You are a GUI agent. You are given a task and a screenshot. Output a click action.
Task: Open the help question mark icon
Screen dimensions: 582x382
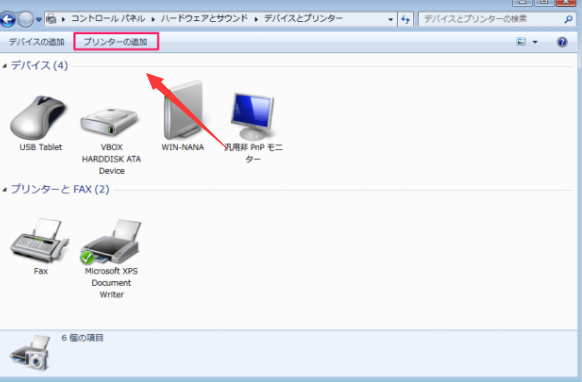pos(562,42)
